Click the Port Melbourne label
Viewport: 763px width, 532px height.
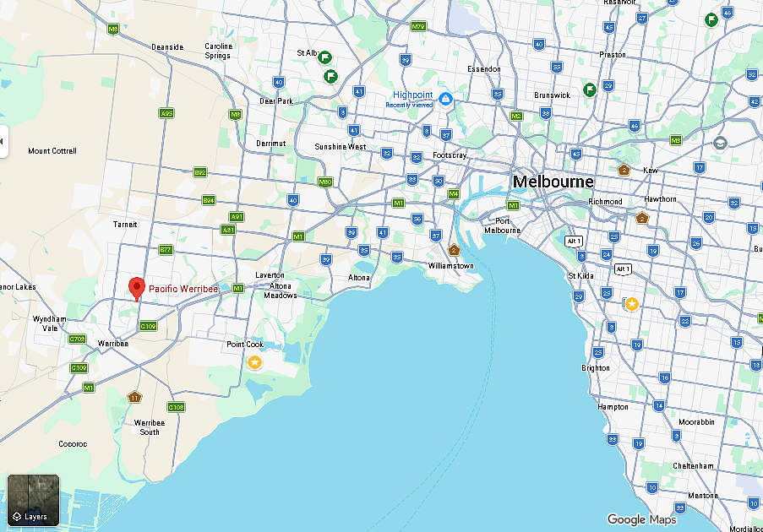(x=502, y=225)
